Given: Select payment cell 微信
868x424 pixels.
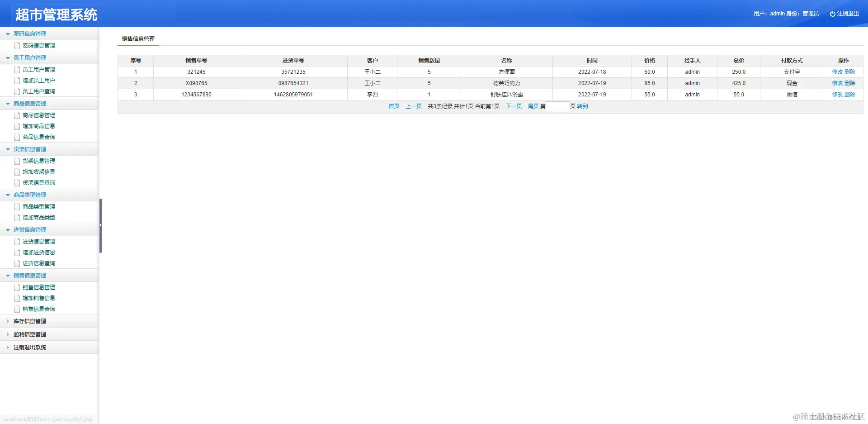Looking at the screenshot, I should click(792, 95).
